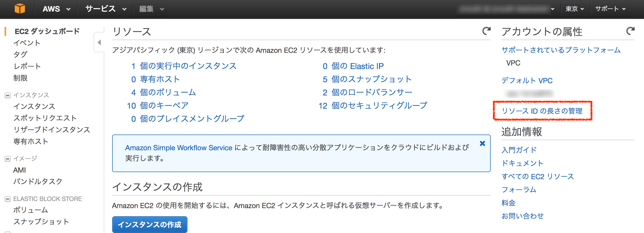Open the サービス dropdown menu
The height and width of the screenshot is (233, 644).
tap(106, 9)
